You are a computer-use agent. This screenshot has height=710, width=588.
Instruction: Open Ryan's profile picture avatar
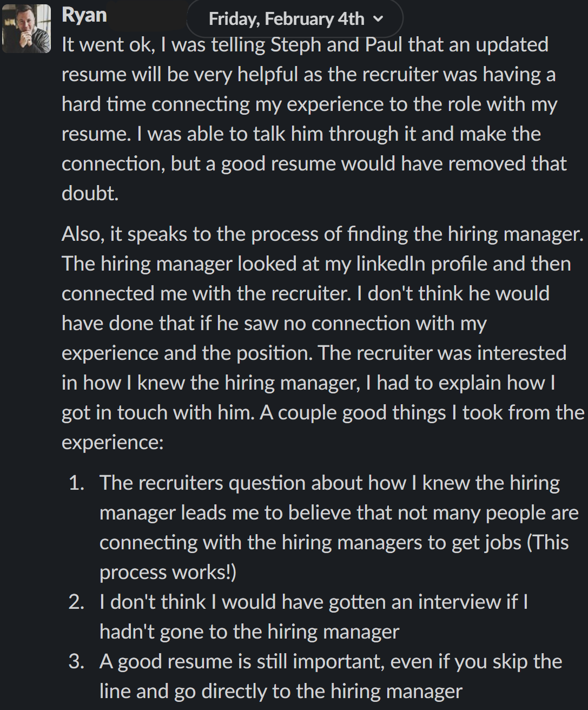click(27, 29)
